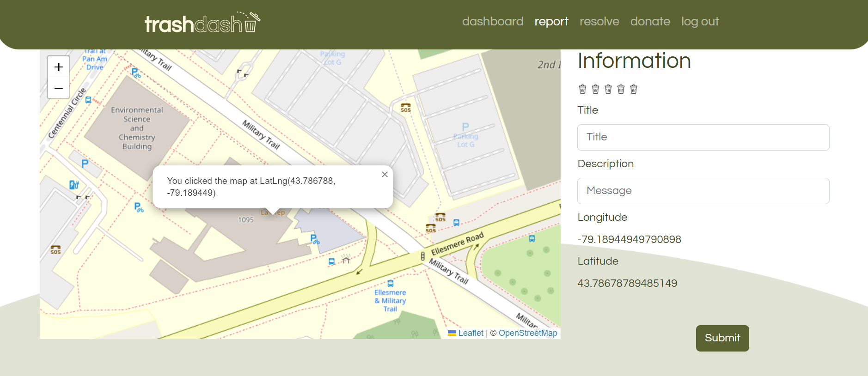Close the LatLng map popup
The width and height of the screenshot is (868, 376).
385,174
